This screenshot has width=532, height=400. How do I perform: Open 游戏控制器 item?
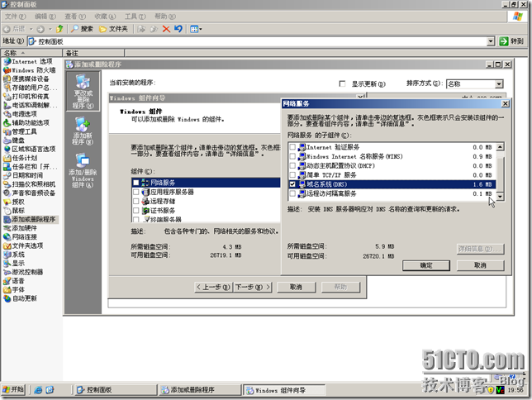(x=23, y=272)
